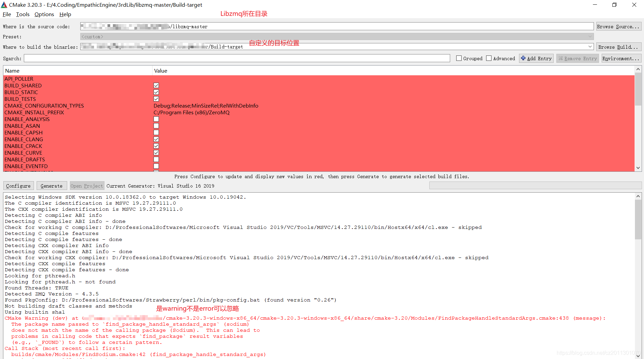Open the Preset dropdown
Screen dimensions: 644x359
pos(591,36)
